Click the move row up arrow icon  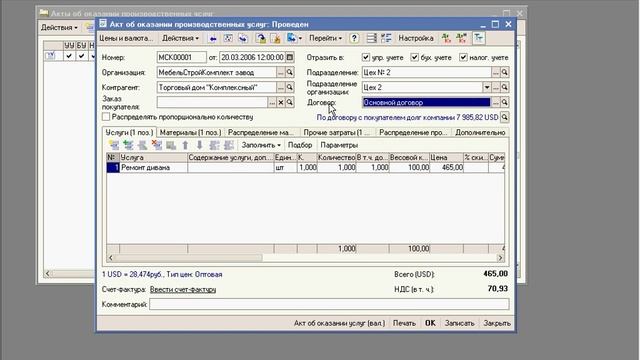pos(185,145)
